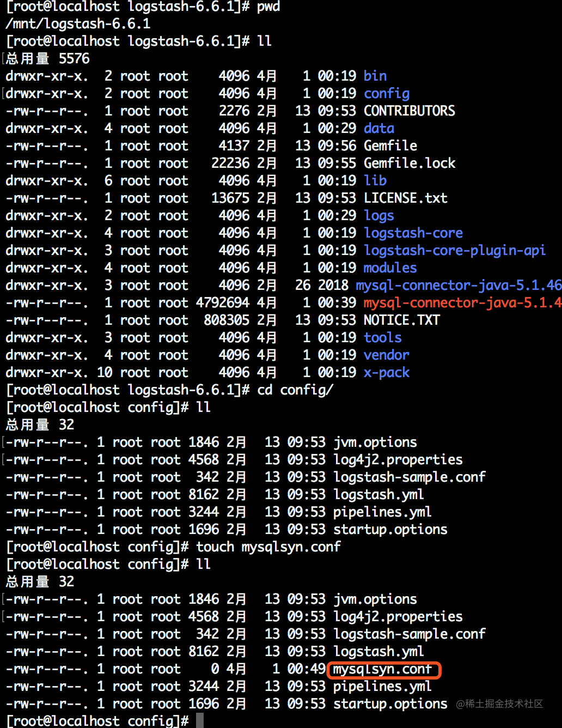Select the '总用量 5576' total line

click(47, 58)
